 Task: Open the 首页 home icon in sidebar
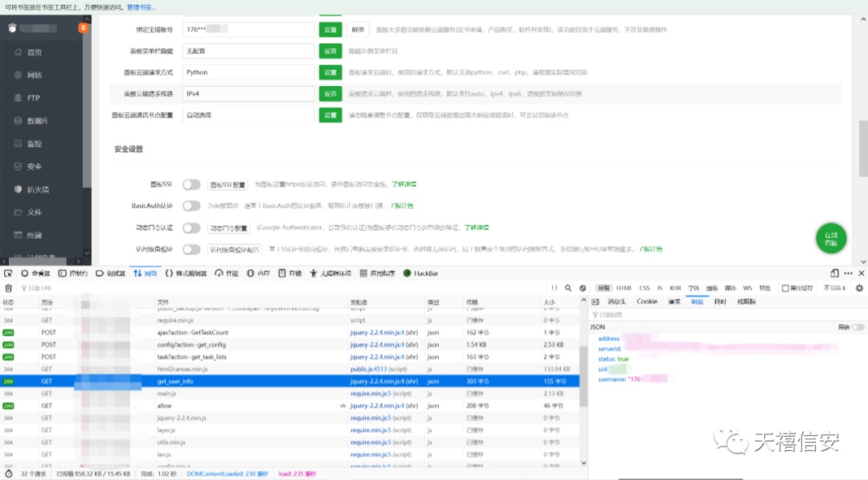(x=18, y=52)
